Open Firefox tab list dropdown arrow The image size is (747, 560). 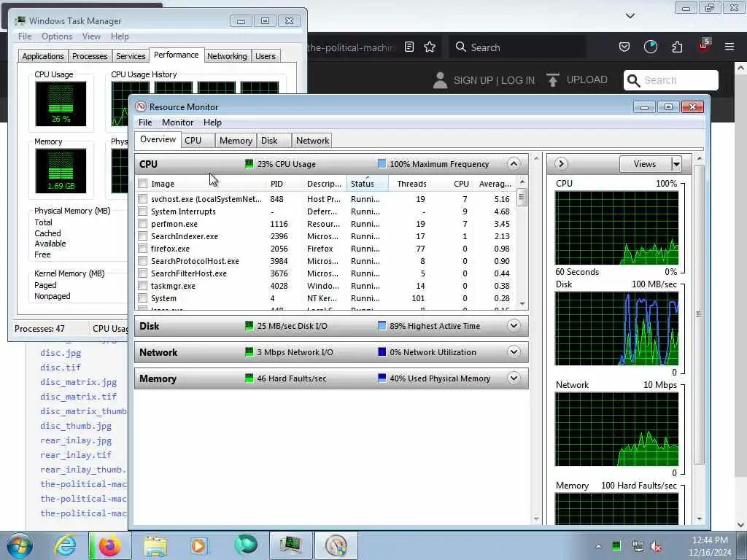tap(630, 16)
